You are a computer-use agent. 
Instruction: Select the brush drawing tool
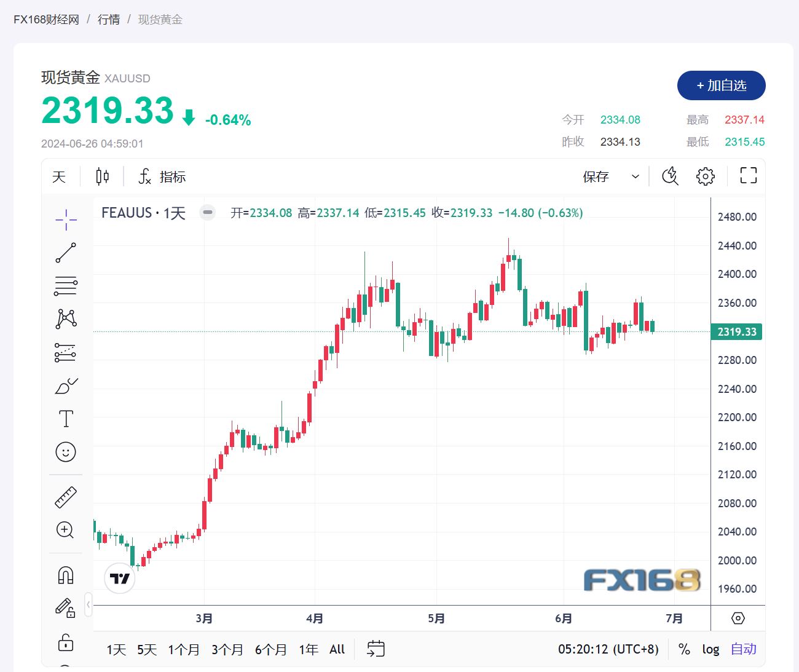[66, 385]
